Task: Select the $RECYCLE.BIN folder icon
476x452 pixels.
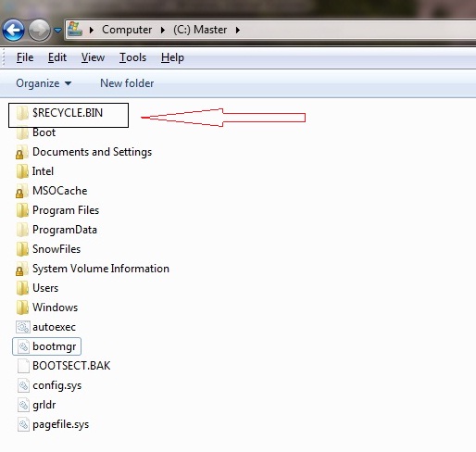Action: click(22, 113)
